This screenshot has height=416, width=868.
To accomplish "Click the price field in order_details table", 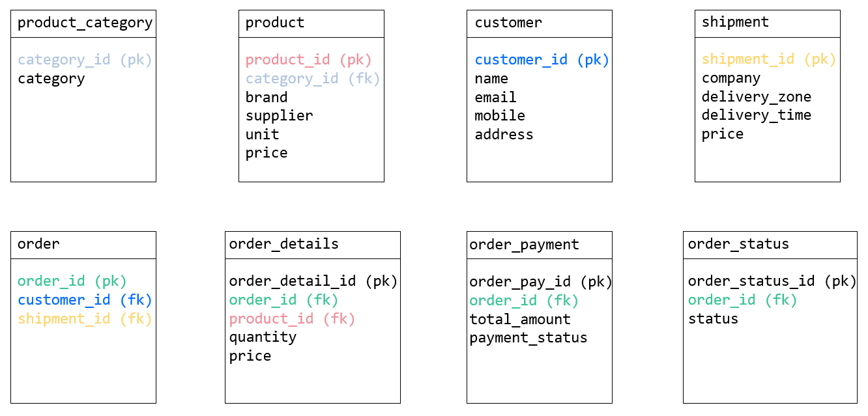I will (250, 356).
